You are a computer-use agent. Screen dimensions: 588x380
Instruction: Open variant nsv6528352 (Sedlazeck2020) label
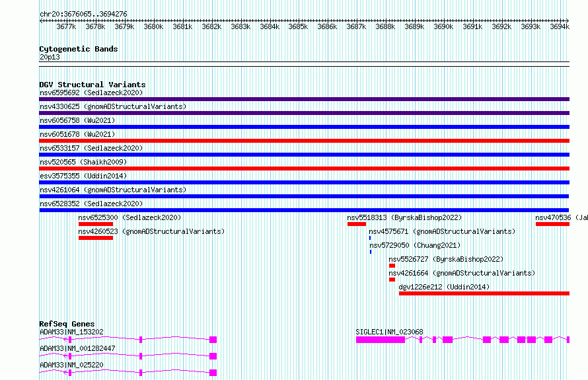pyautogui.click(x=91, y=204)
